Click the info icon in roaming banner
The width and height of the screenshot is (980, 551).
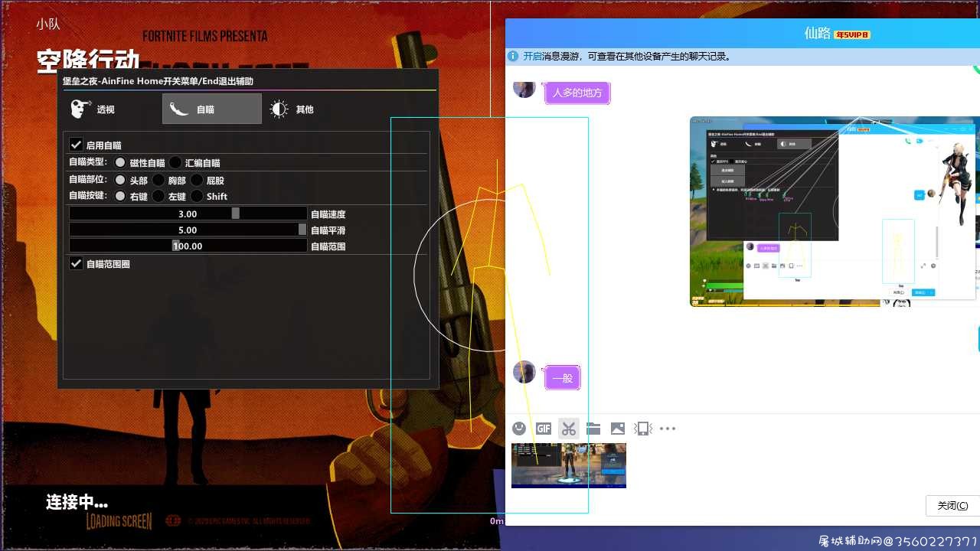pos(514,57)
